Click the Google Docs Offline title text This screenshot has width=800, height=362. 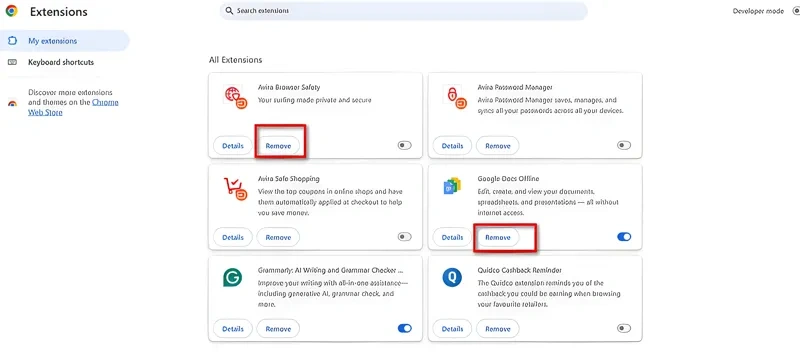[x=508, y=178]
